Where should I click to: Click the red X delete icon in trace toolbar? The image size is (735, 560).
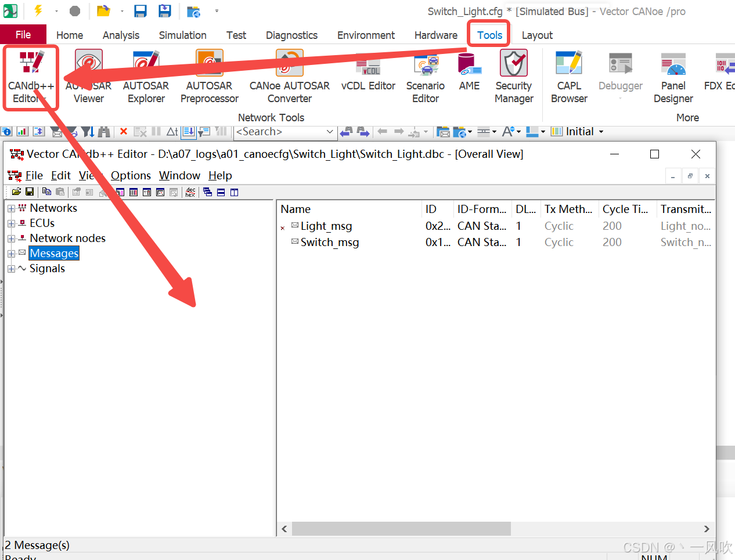pyautogui.click(x=124, y=132)
